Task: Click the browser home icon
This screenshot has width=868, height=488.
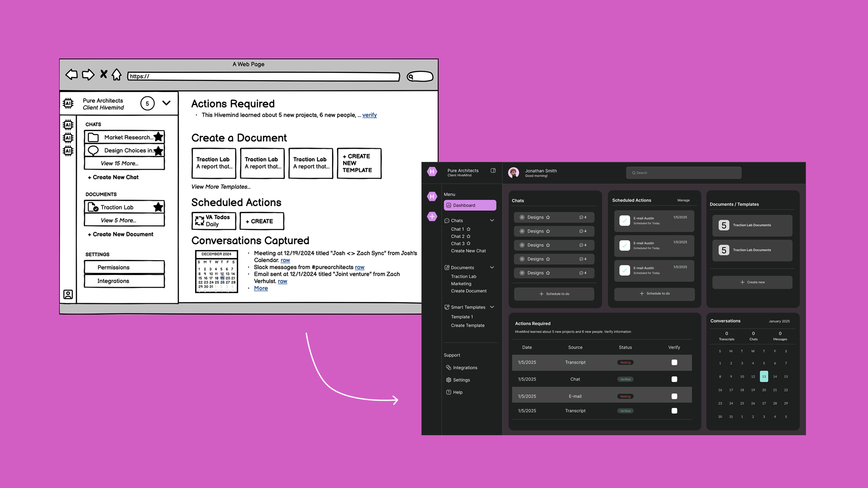Action: (x=117, y=75)
